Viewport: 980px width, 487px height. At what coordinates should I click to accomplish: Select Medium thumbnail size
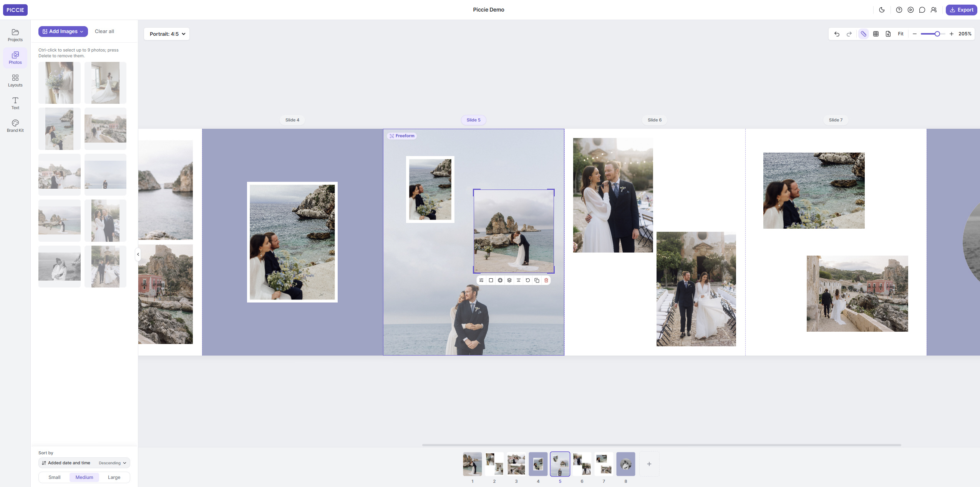(x=84, y=477)
